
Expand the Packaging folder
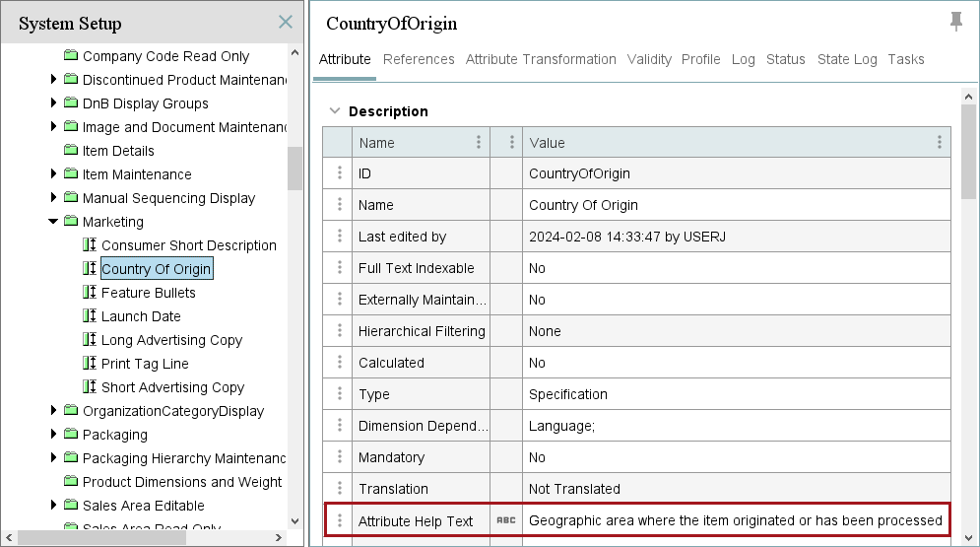[54, 435]
